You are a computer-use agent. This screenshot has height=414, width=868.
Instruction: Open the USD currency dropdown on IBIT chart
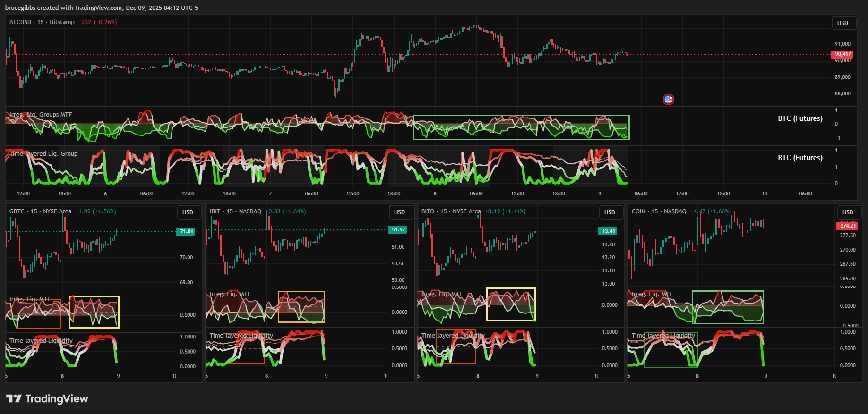399,212
